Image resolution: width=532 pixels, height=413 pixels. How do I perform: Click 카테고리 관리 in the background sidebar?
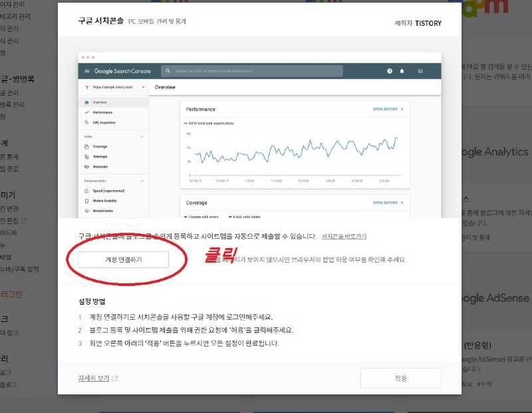coord(15,16)
